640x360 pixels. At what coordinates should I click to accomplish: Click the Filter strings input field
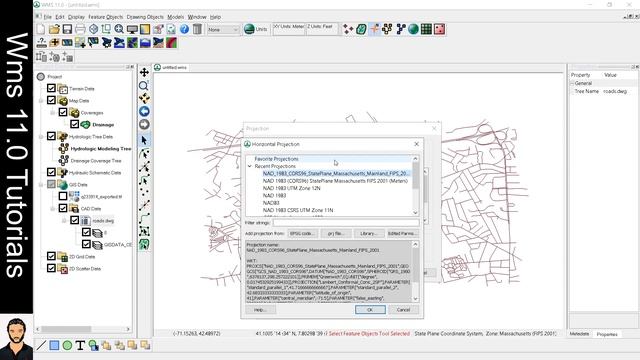tap(346, 223)
